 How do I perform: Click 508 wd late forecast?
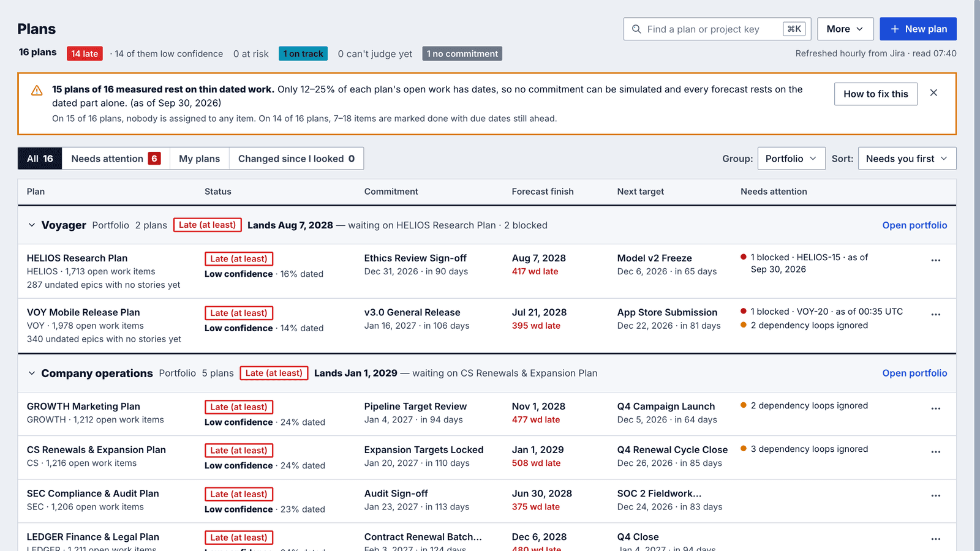pyautogui.click(x=536, y=463)
